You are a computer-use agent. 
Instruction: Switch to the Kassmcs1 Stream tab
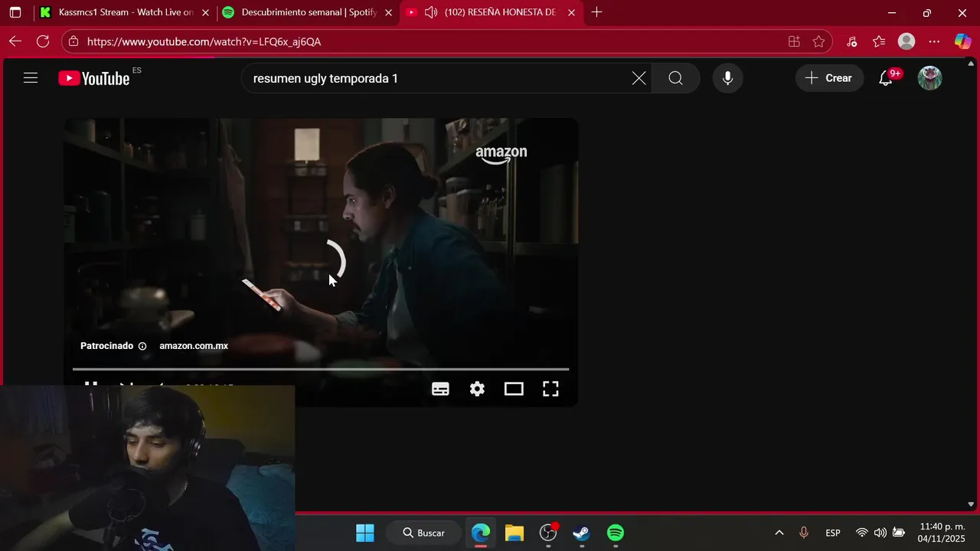[x=126, y=12]
